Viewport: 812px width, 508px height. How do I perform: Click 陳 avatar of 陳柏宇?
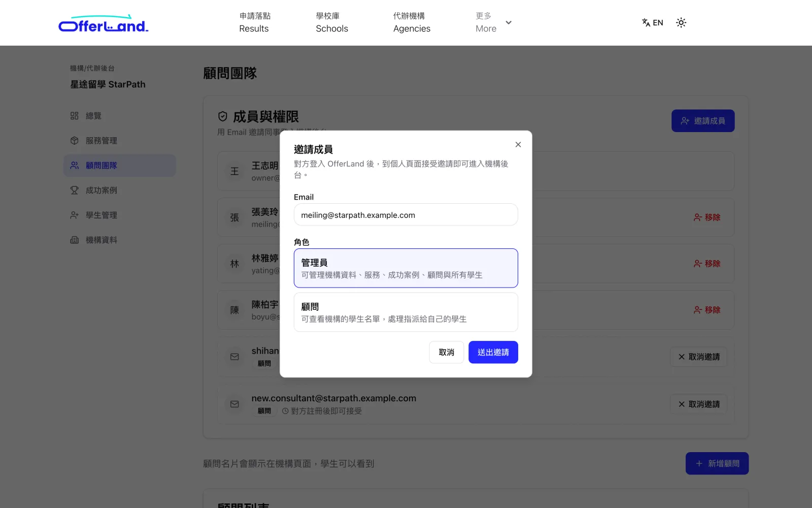pos(234,310)
